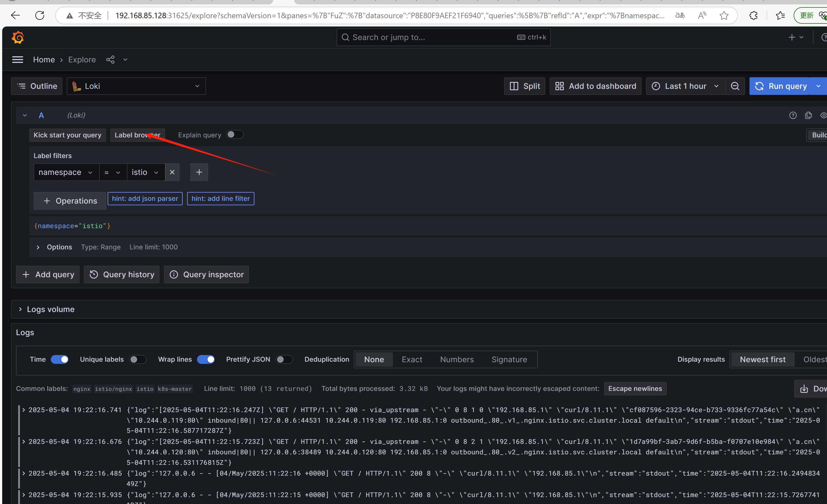Add a new label filter with plus

[199, 172]
